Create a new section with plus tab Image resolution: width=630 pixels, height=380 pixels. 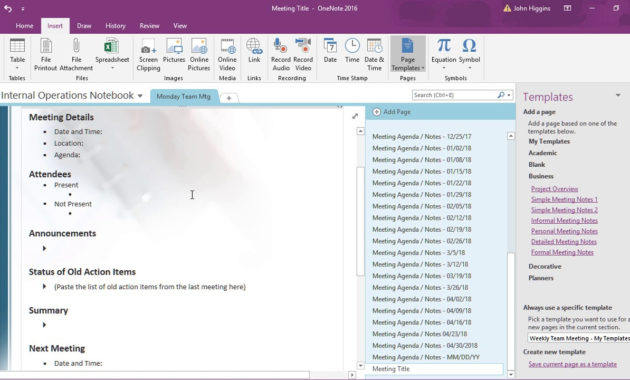click(229, 98)
